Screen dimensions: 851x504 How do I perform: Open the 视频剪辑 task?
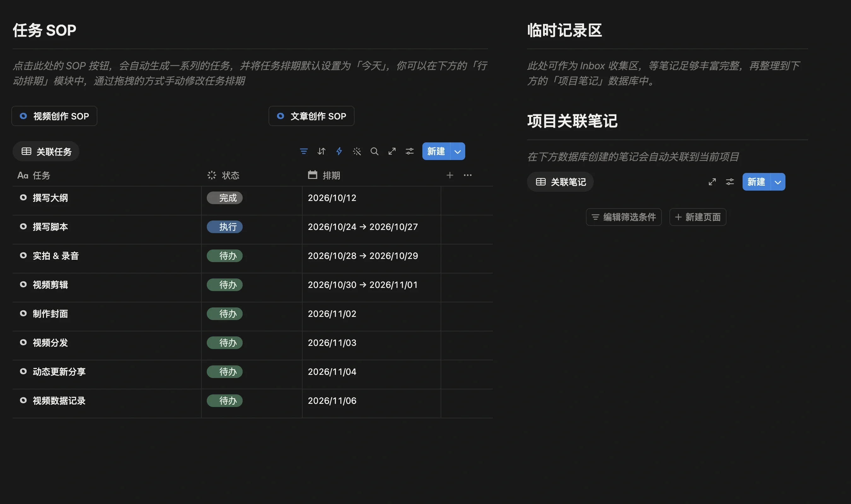click(x=50, y=285)
